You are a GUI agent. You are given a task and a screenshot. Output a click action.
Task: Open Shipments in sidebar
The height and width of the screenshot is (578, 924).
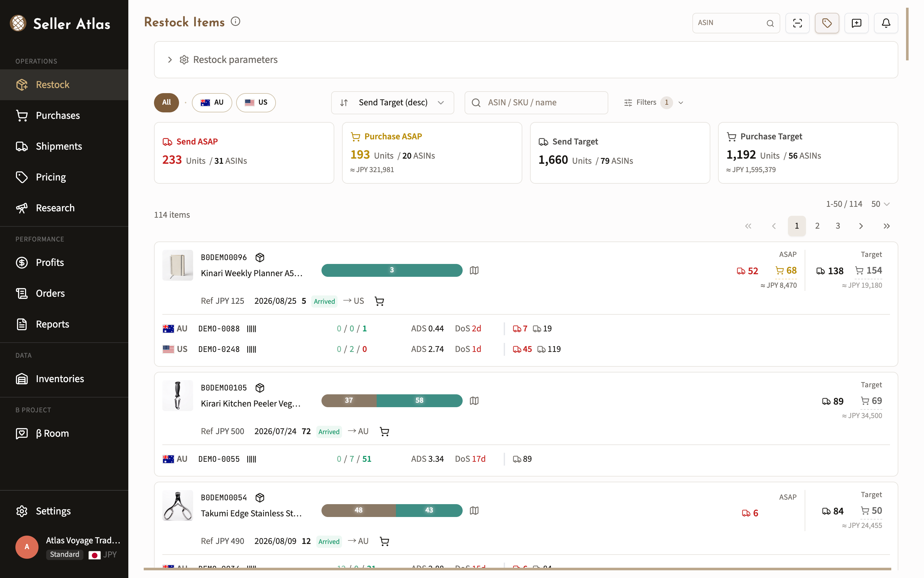coord(64,146)
